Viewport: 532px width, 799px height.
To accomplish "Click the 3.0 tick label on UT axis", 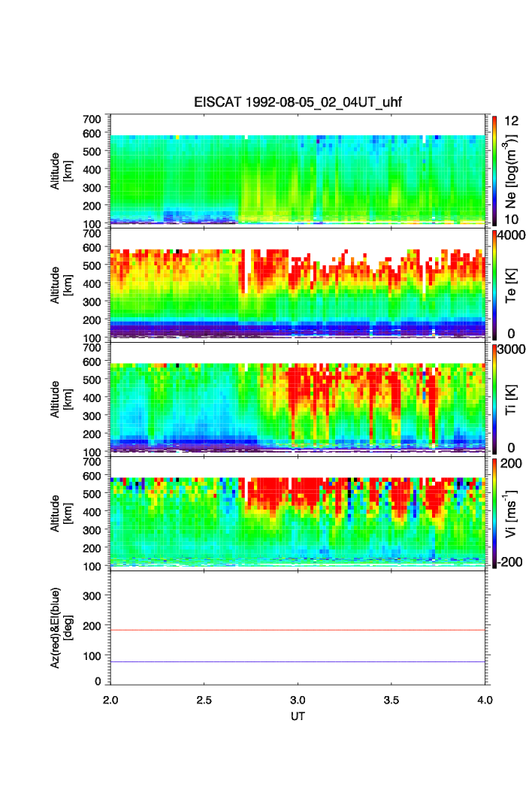I will pos(298,700).
